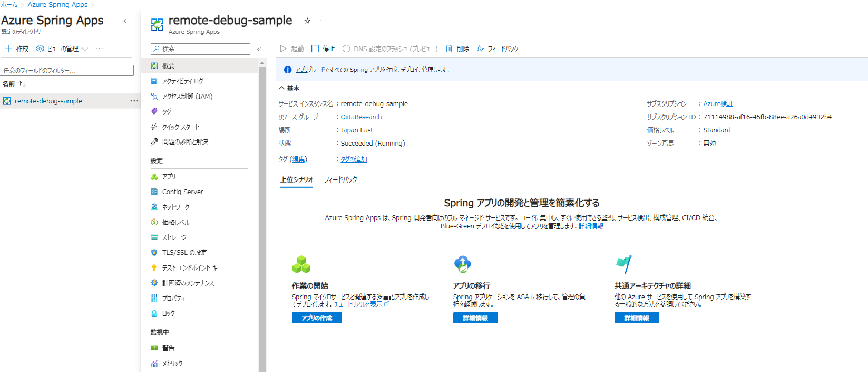This screenshot has height=372, width=868.
Task: Click the 任意のフィールドのフィルター input
Action: tap(67, 70)
